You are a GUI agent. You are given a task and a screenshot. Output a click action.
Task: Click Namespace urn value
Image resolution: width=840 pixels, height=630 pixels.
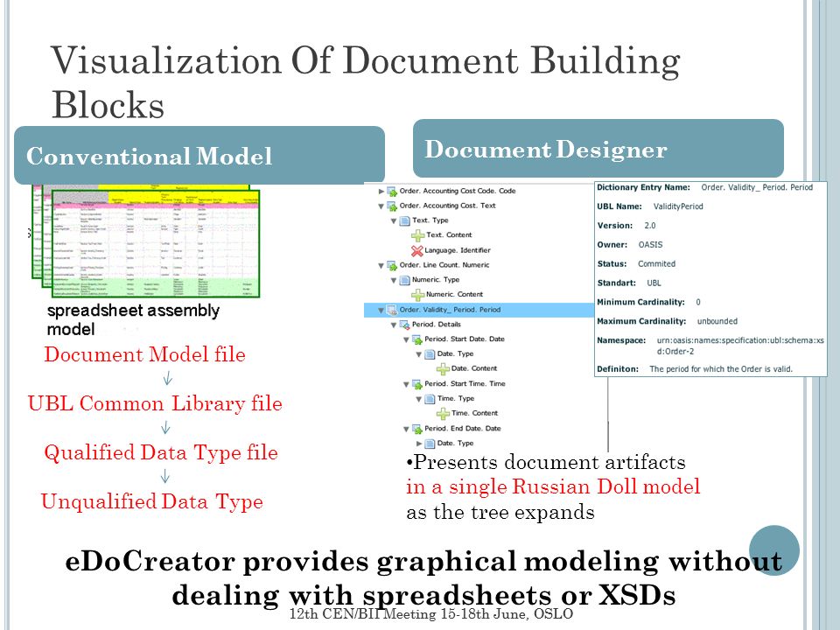click(x=740, y=346)
